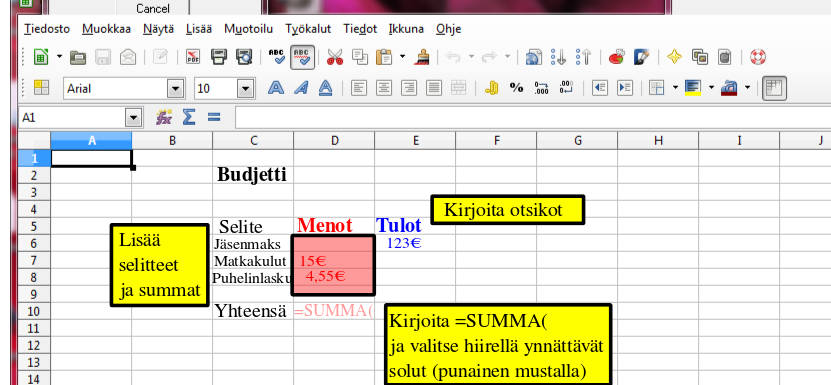Click the Print file directly icon
831x385 pixels.
(x=219, y=57)
